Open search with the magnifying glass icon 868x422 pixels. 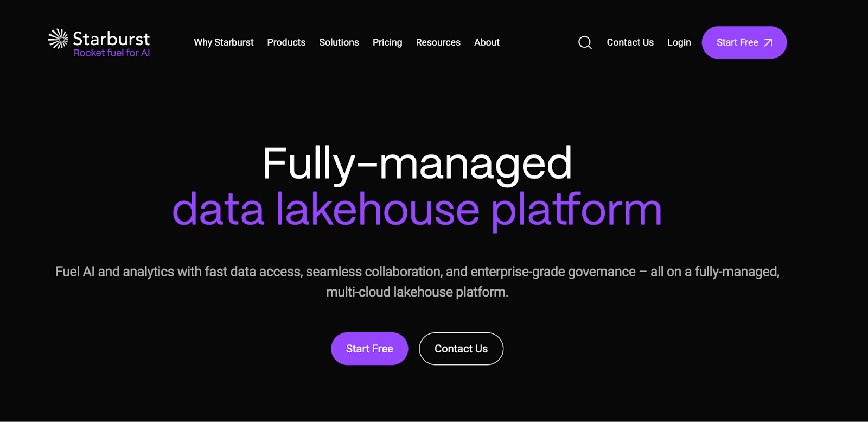click(x=585, y=42)
